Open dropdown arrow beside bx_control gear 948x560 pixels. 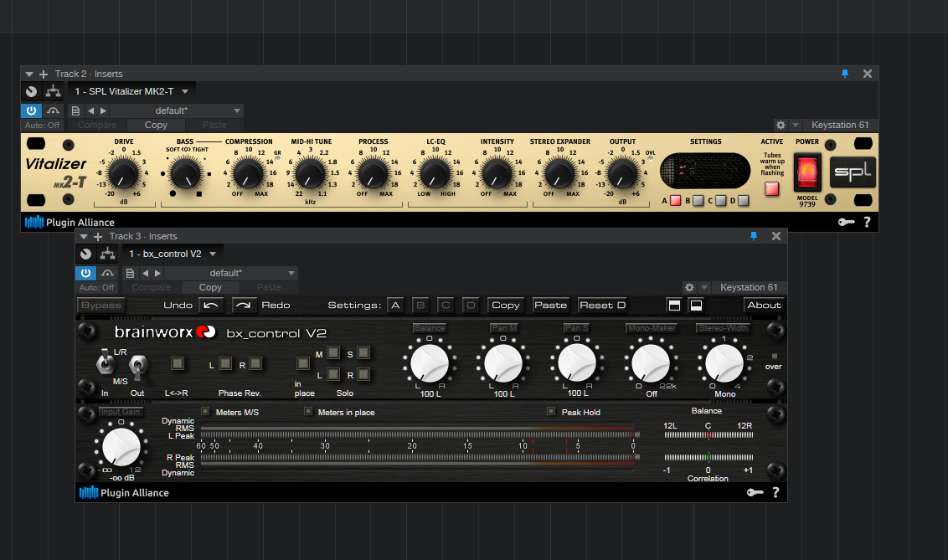click(x=704, y=288)
